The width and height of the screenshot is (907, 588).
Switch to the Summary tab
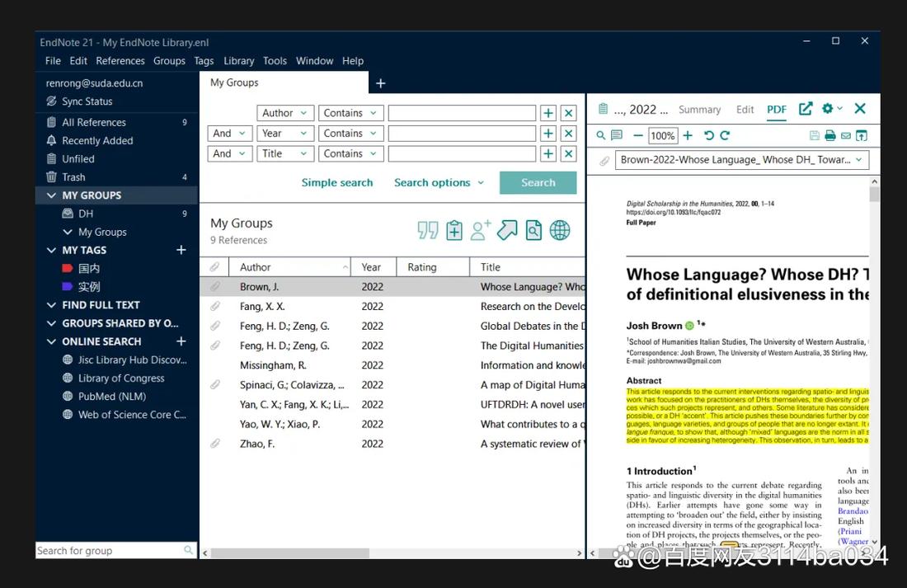699,109
